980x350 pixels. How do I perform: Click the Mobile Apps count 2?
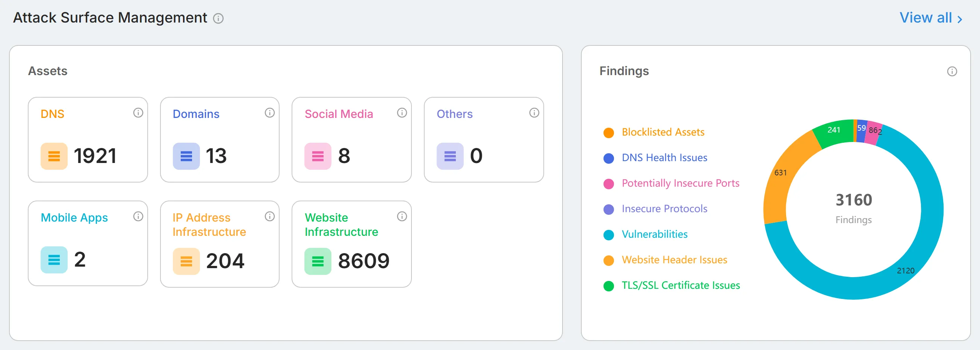[x=80, y=260]
